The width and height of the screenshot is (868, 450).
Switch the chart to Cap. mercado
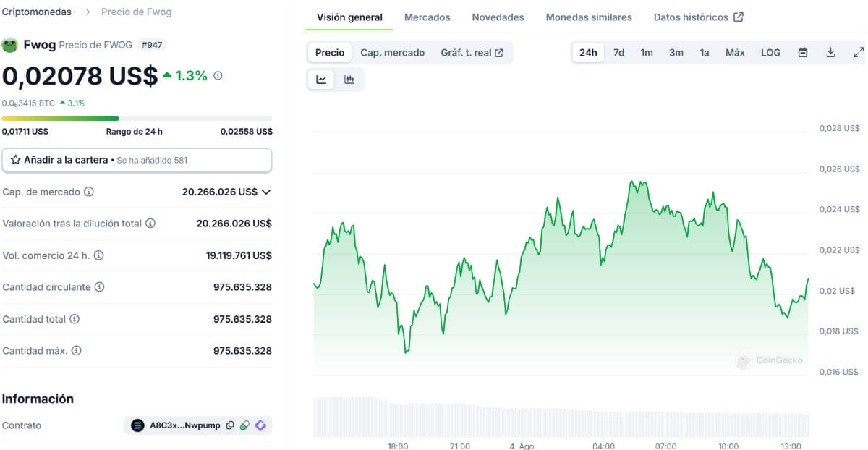tap(392, 53)
